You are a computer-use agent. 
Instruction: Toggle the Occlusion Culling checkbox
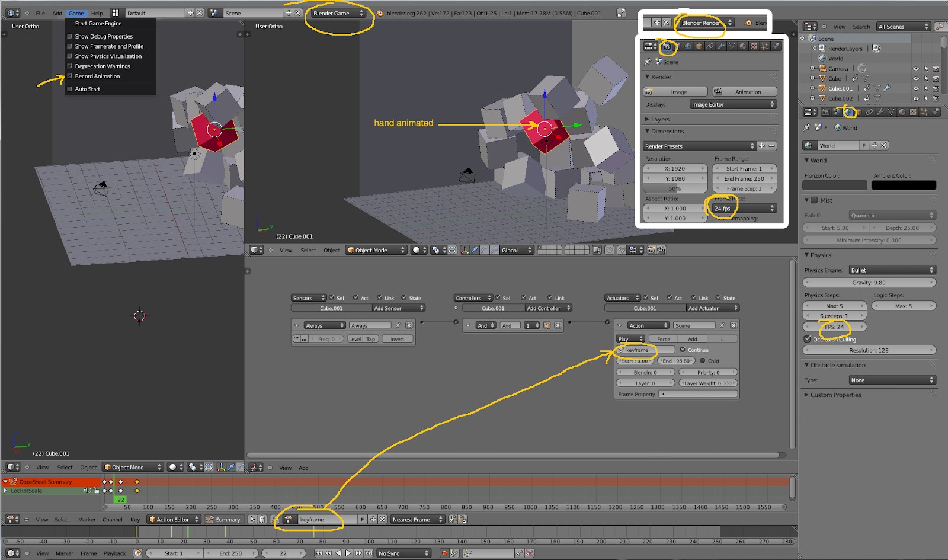[x=808, y=339]
